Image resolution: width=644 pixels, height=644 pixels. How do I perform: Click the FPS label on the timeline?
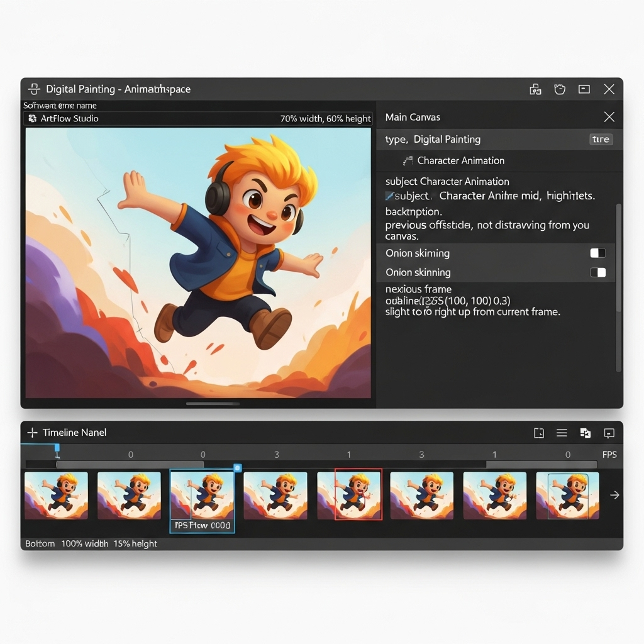(609, 454)
